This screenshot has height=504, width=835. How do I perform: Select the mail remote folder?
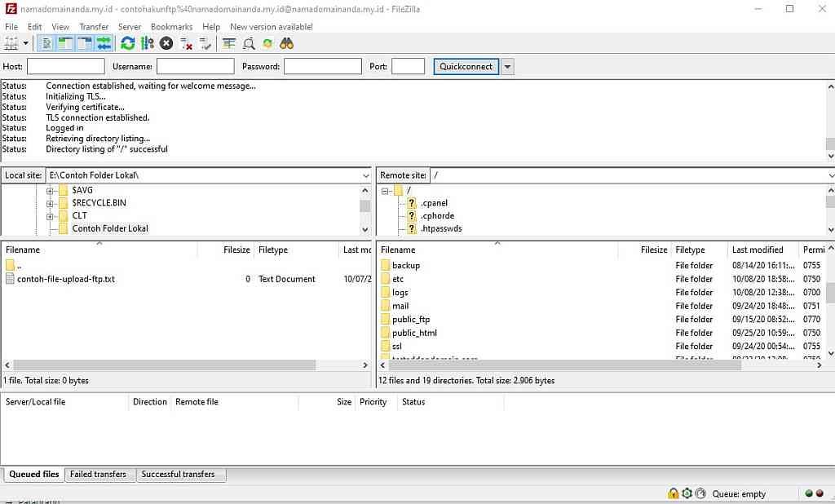[400, 306]
